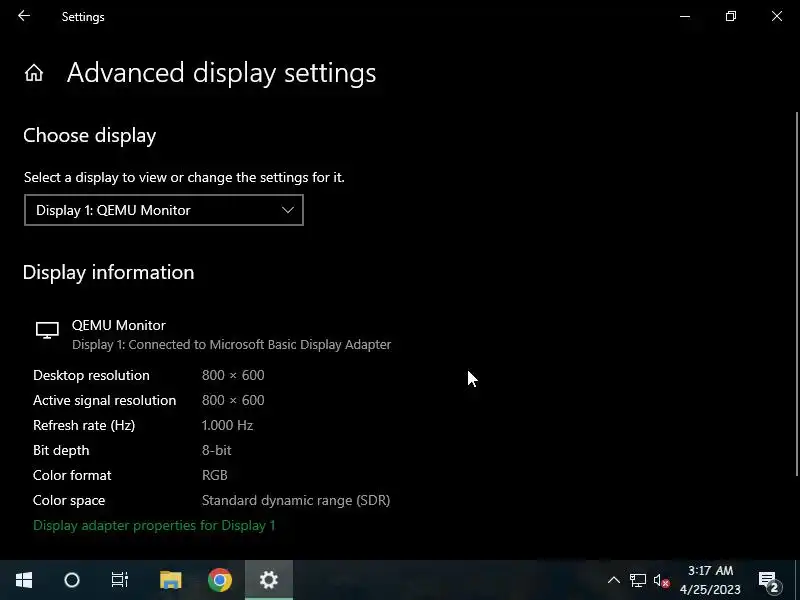Minimize the Settings window

685,16
